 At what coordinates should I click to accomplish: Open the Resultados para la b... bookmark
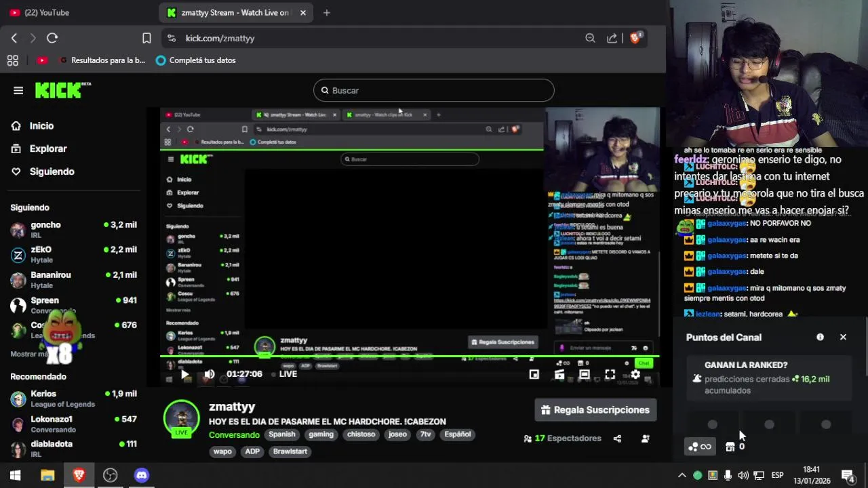tap(101, 60)
